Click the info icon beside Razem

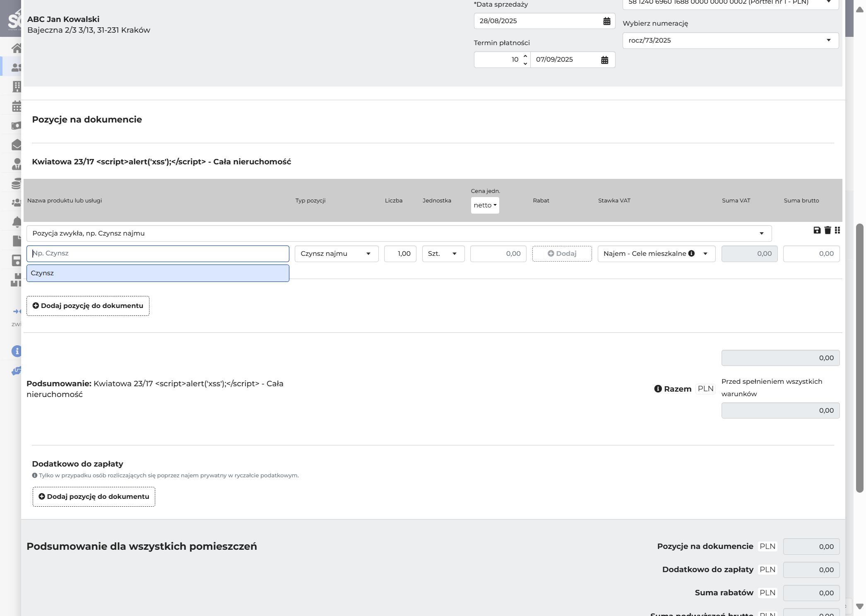(x=658, y=389)
